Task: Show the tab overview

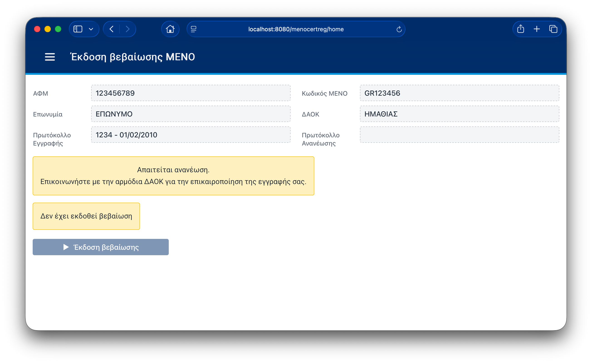Action: pos(553,29)
